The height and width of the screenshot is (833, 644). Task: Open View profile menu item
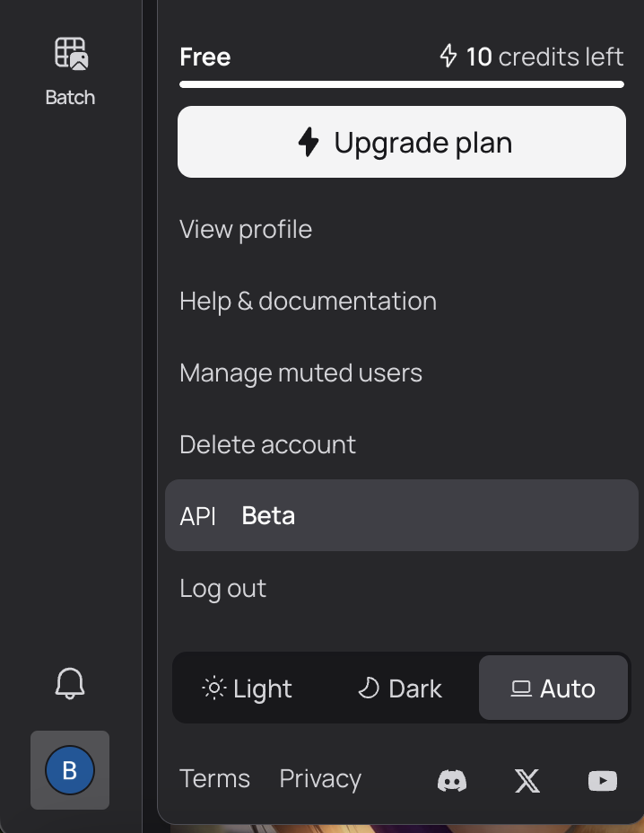[246, 229]
